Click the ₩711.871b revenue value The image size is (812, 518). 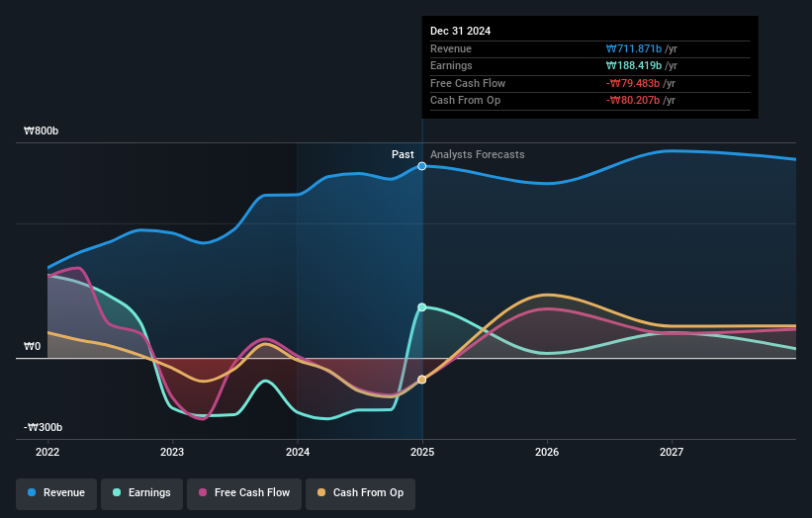pyautogui.click(x=634, y=48)
